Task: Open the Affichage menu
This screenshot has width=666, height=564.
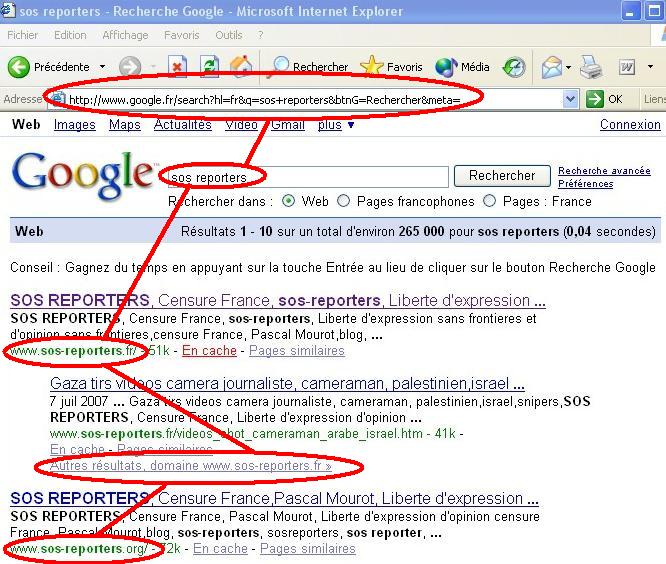Action: (x=125, y=35)
